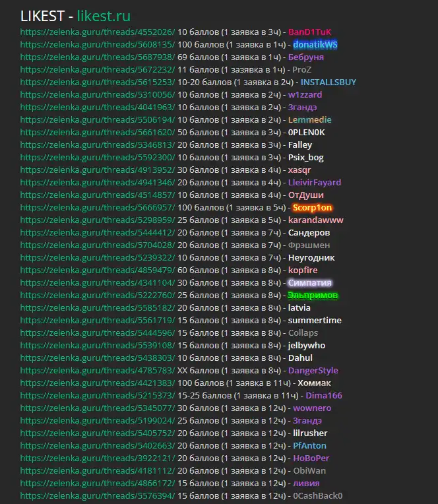Open thread link 5239322

click(x=98, y=258)
